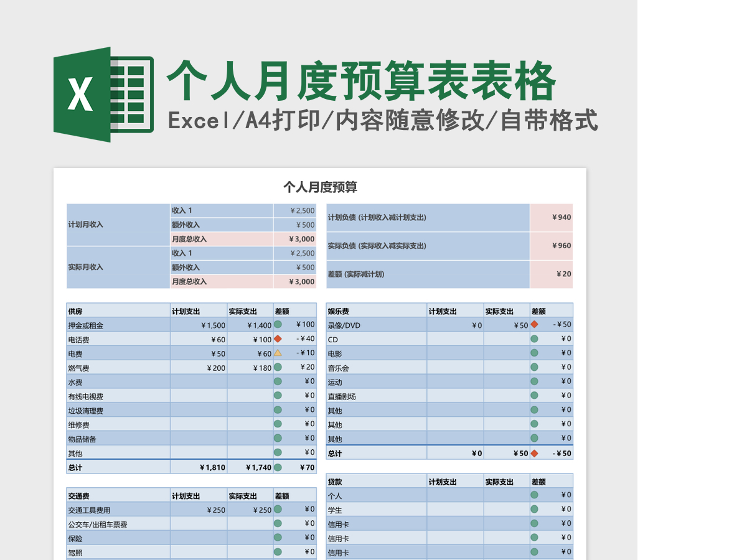Click the 个人月度预算 sheet title

click(320, 187)
